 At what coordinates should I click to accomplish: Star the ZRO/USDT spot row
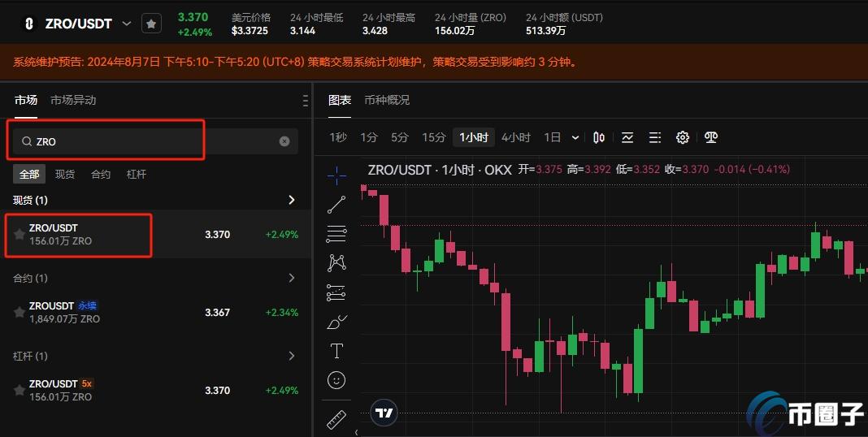click(x=20, y=235)
